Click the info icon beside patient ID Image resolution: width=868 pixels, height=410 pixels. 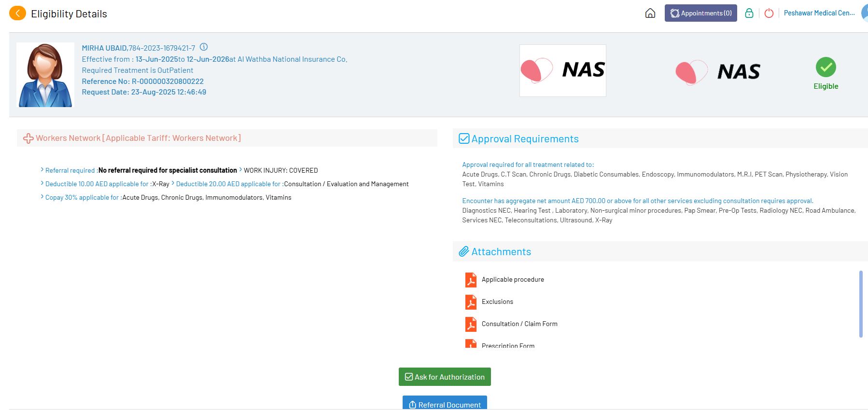(x=204, y=47)
